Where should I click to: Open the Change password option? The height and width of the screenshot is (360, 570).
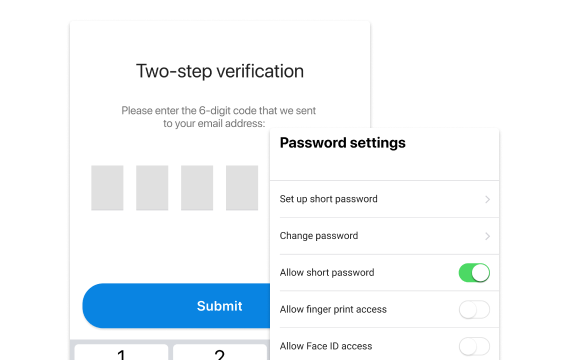coord(385,236)
